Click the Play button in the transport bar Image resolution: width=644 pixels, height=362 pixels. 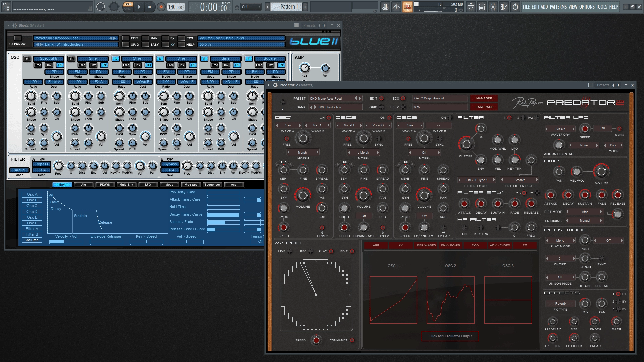click(x=139, y=7)
